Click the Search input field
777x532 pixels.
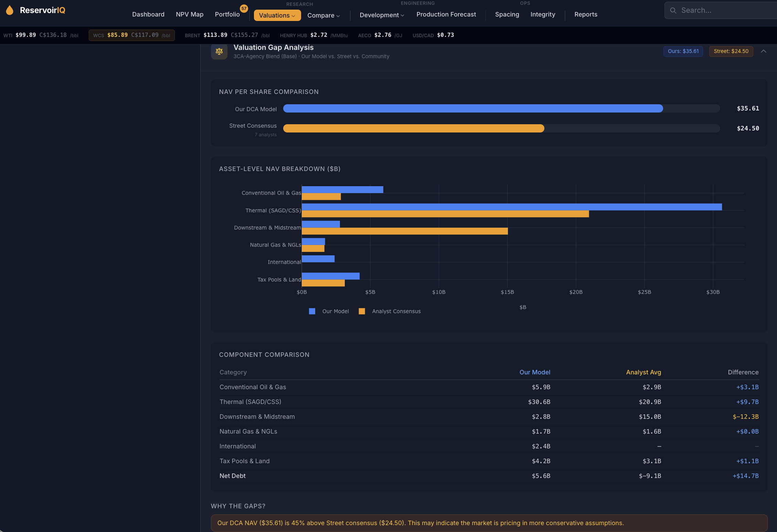click(721, 10)
